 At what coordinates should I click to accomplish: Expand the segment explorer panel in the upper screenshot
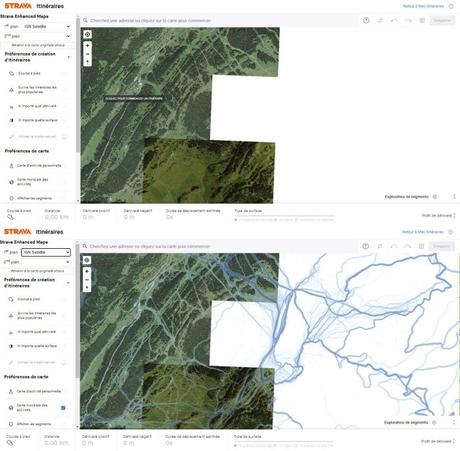[454, 197]
